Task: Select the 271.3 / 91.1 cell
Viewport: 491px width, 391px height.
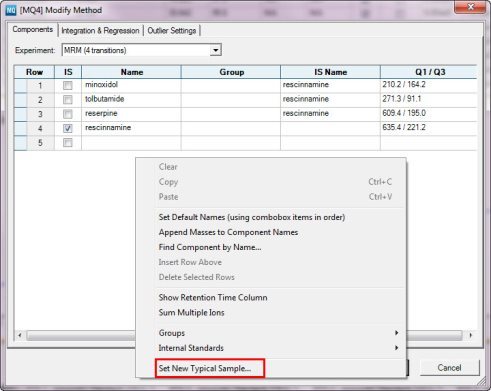Action: (x=429, y=100)
